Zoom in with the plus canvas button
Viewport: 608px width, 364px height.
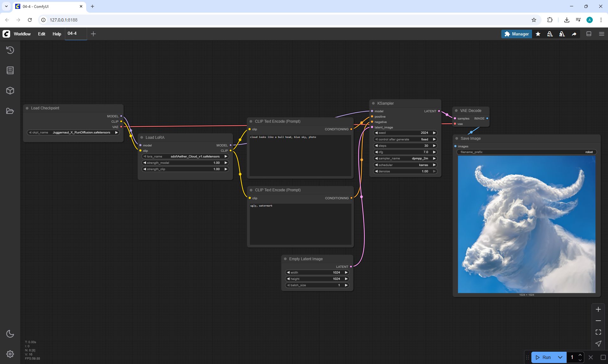coord(598,309)
